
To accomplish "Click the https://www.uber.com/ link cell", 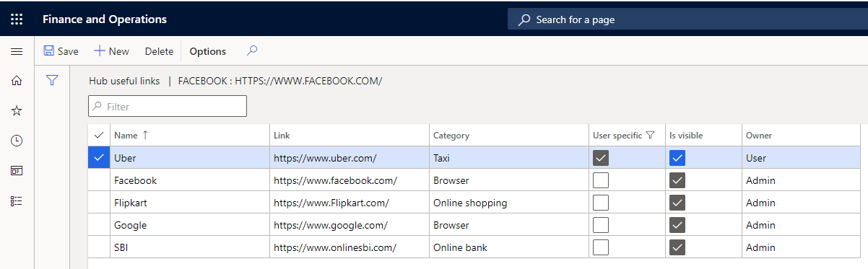I will (350, 158).
